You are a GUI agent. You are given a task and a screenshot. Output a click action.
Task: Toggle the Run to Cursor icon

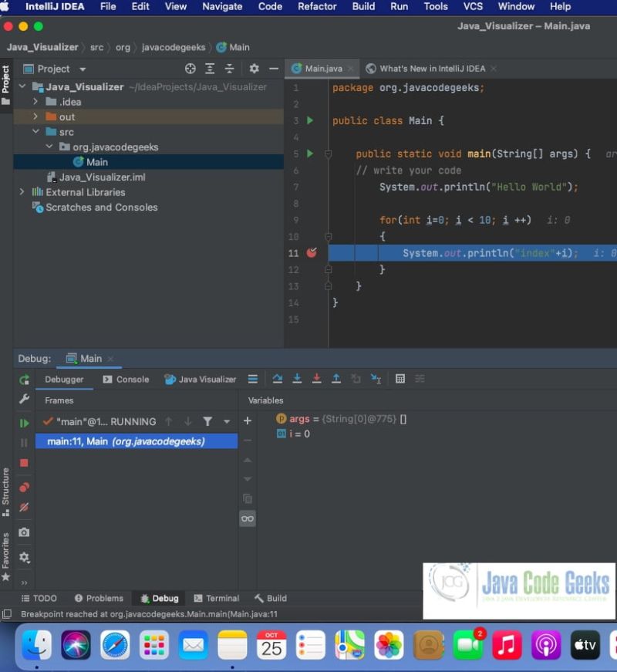pos(376,379)
